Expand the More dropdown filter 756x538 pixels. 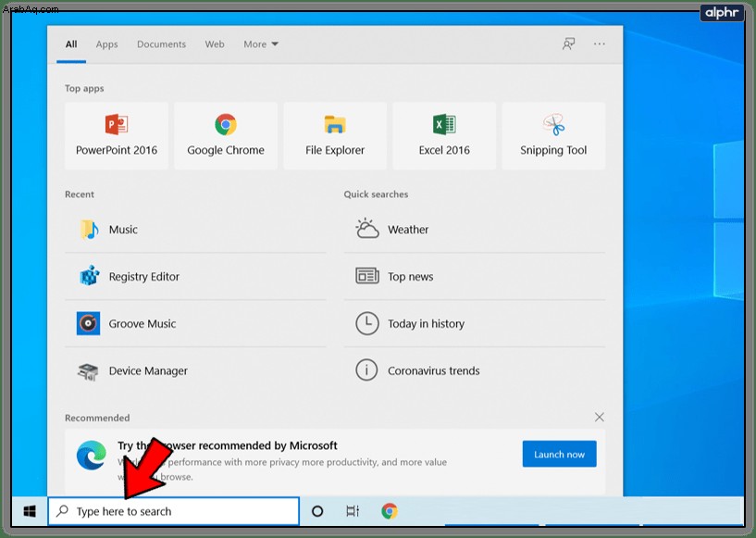(x=261, y=44)
